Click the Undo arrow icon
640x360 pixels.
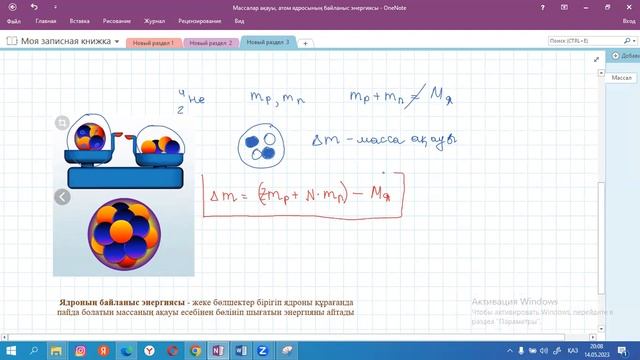[x=34, y=7]
